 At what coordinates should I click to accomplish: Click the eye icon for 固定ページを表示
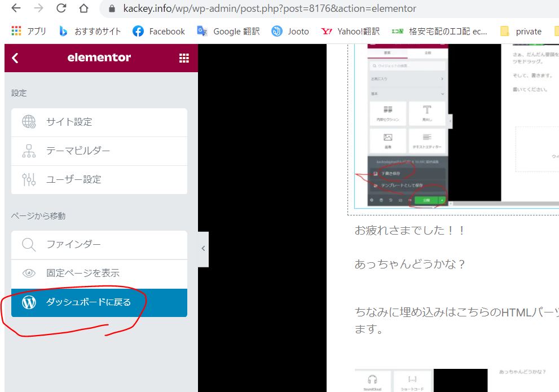pyautogui.click(x=29, y=273)
